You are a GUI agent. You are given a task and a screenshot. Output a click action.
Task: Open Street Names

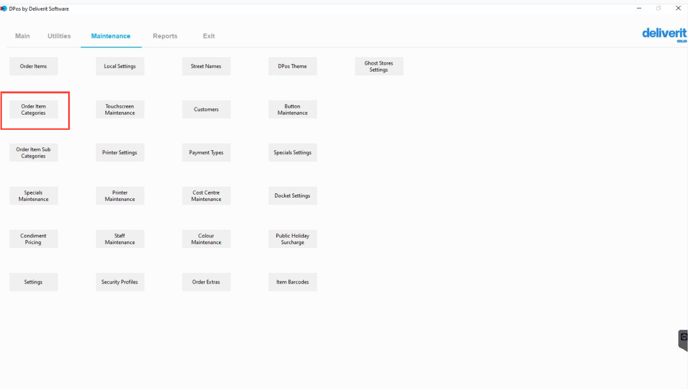[206, 66]
